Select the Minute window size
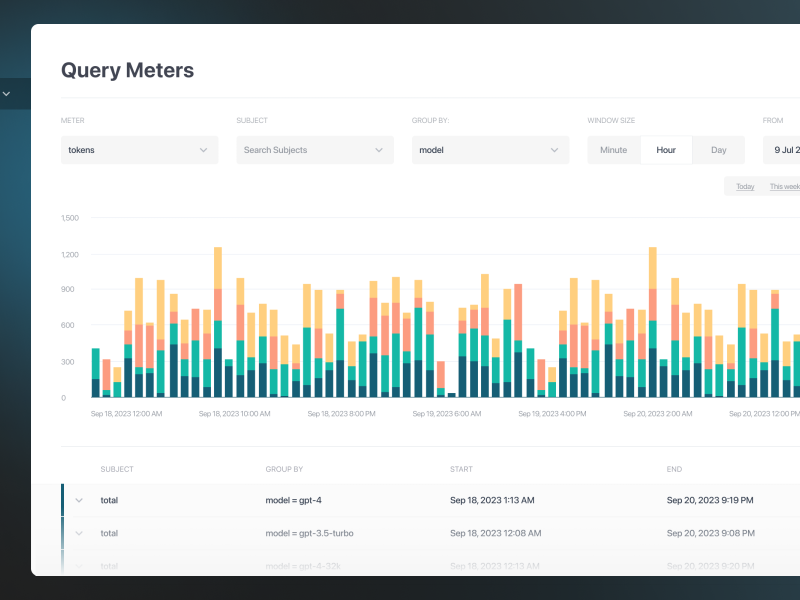Image resolution: width=800 pixels, height=600 pixels. pyautogui.click(x=613, y=150)
